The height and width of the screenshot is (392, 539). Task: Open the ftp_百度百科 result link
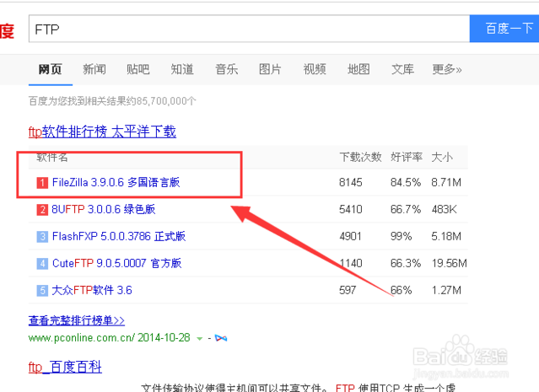[x=65, y=367]
